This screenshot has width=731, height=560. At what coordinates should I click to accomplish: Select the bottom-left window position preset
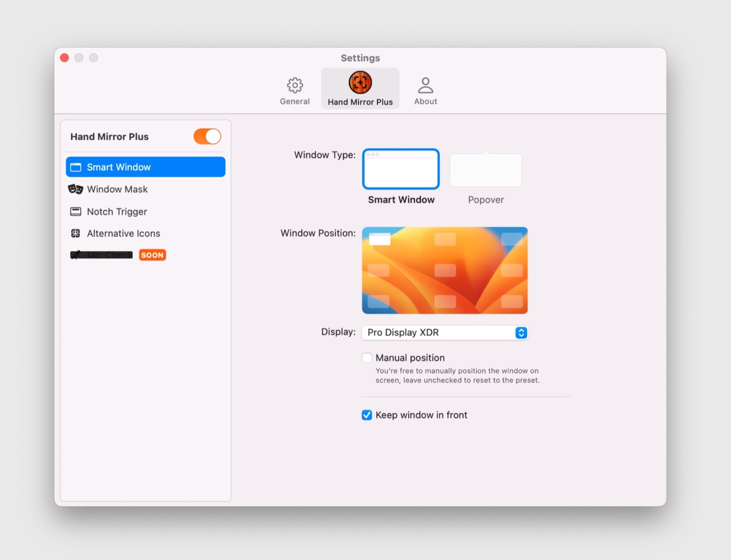tap(379, 301)
